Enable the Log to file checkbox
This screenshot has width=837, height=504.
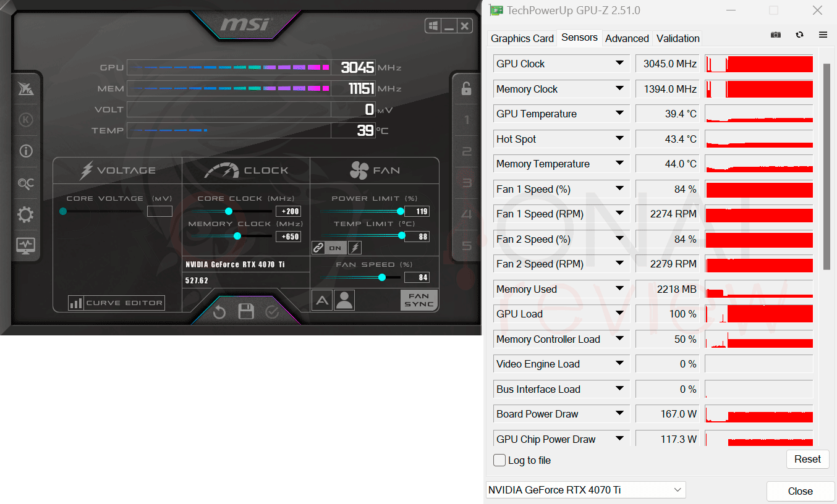(x=499, y=460)
